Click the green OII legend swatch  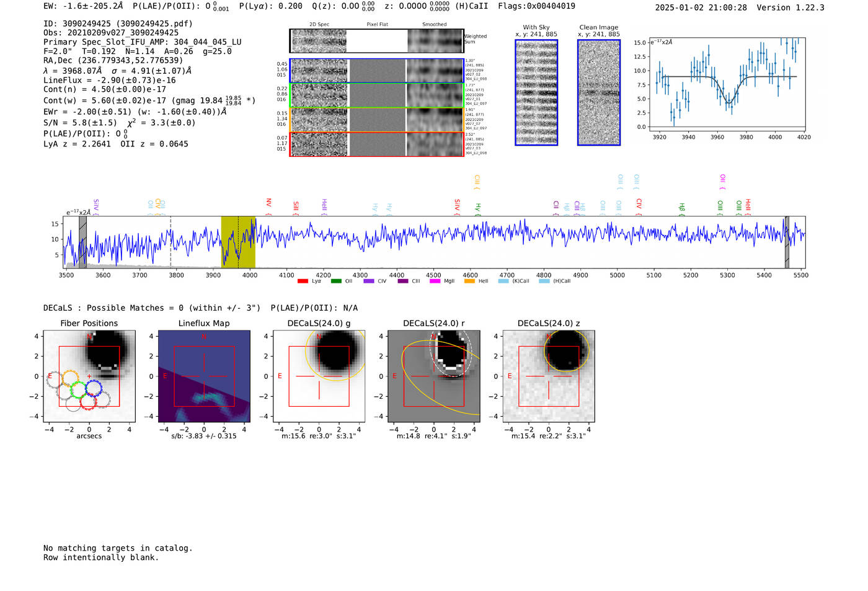click(336, 281)
